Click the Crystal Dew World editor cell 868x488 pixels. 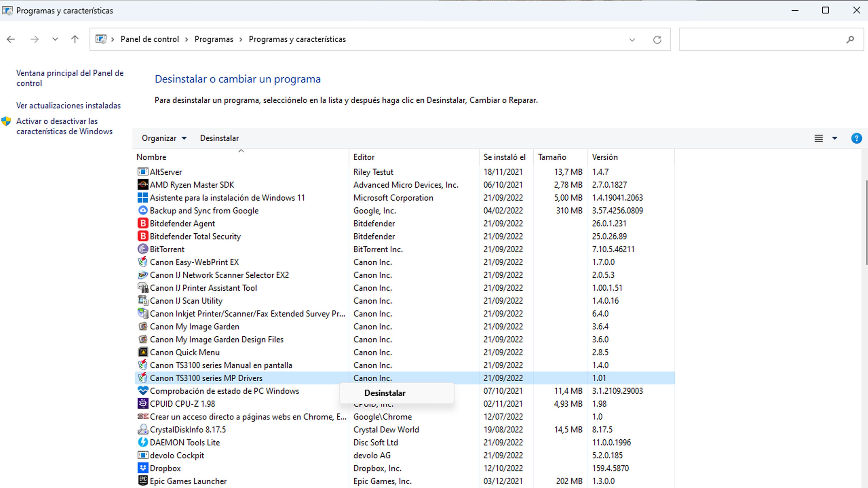(386, 429)
